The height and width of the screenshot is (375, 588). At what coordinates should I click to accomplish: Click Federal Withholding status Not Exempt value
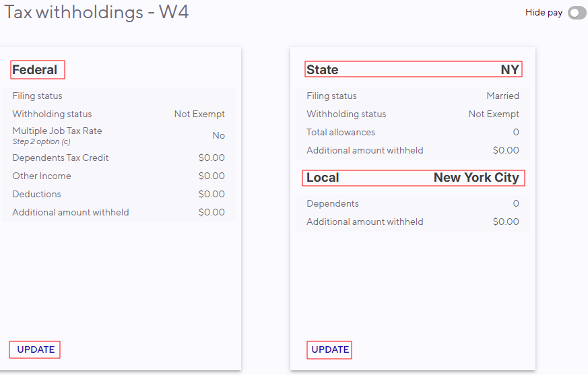(x=199, y=114)
